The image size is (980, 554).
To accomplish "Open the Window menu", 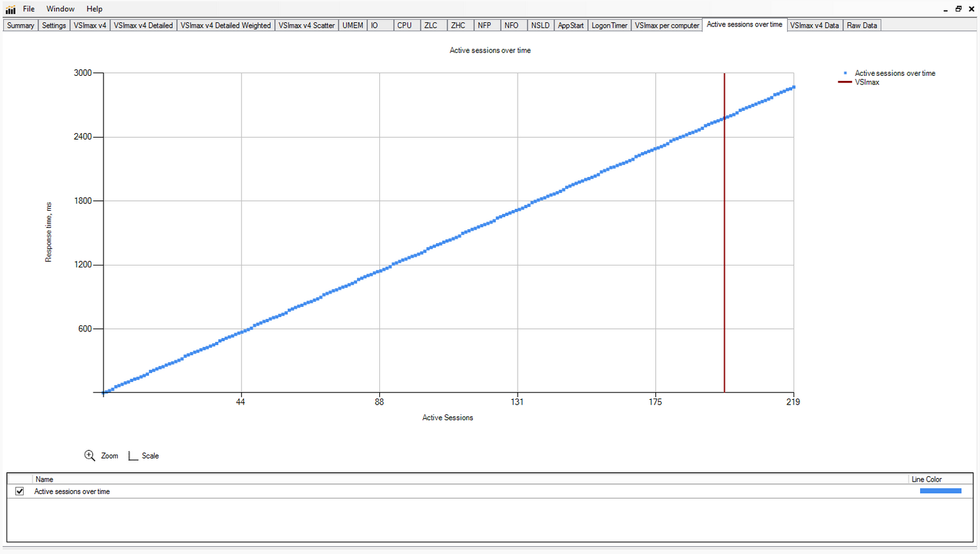I will pyautogui.click(x=60, y=9).
